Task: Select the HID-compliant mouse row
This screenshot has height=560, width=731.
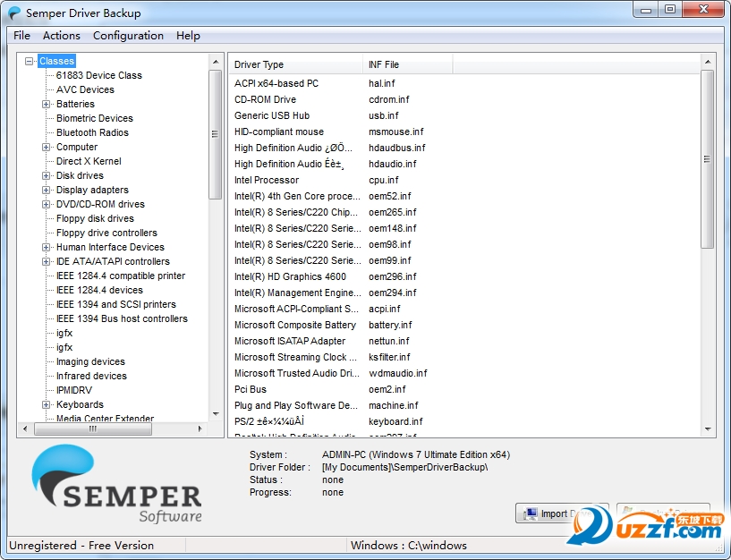Action: pyautogui.click(x=463, y=132)
